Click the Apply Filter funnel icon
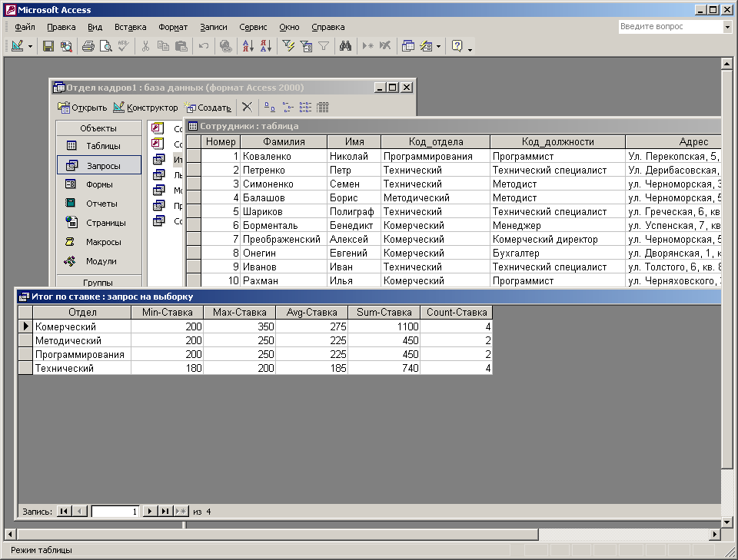The height and width of the screenshot is (560, 738). (324, 46)
